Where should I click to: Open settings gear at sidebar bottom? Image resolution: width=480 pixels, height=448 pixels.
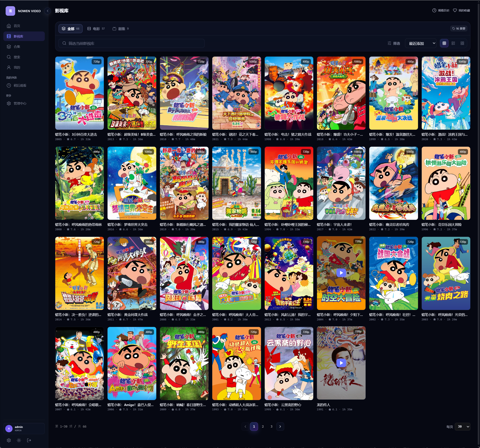pyautogui.click(x=9, y=440)
